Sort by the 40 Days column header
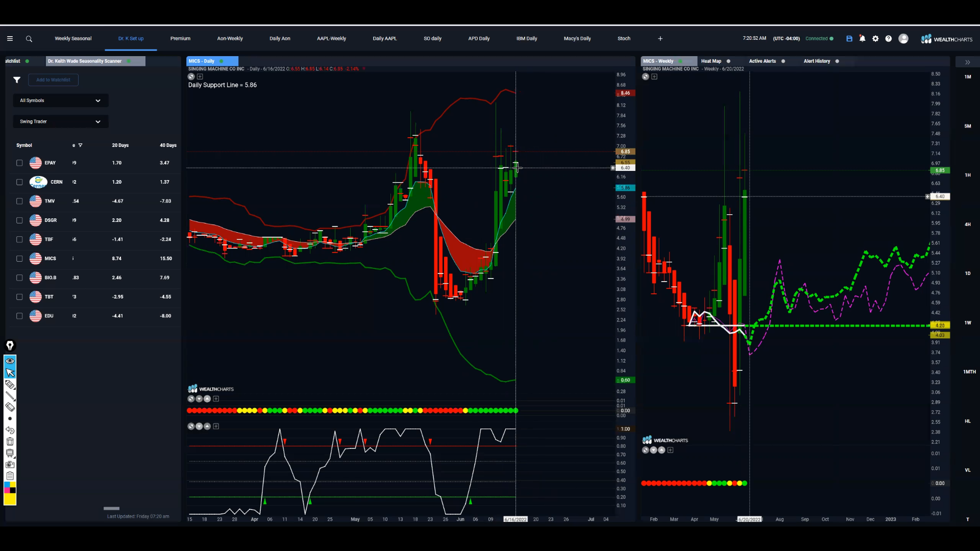 pyautogui.click(x=168, y=145)
